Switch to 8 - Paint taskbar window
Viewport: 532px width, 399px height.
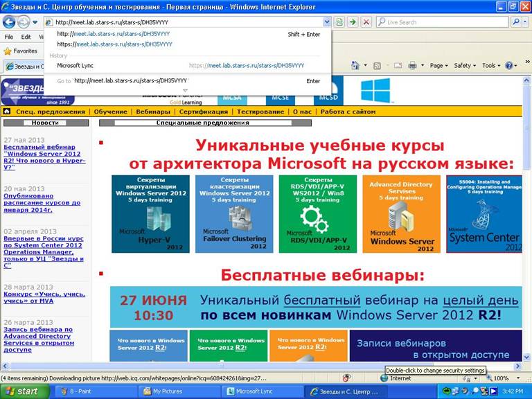96,391
